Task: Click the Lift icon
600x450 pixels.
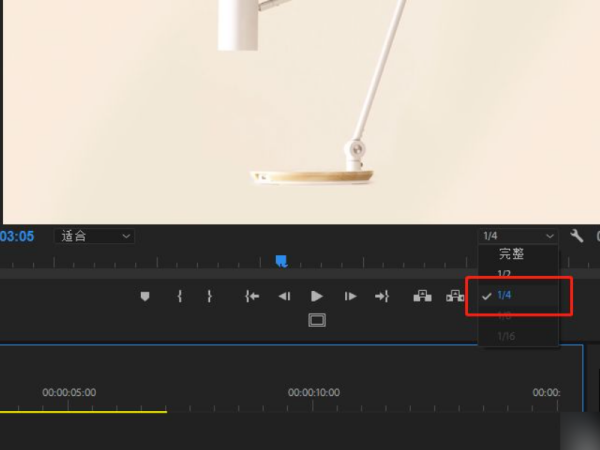Action: (x=422, y=296)
